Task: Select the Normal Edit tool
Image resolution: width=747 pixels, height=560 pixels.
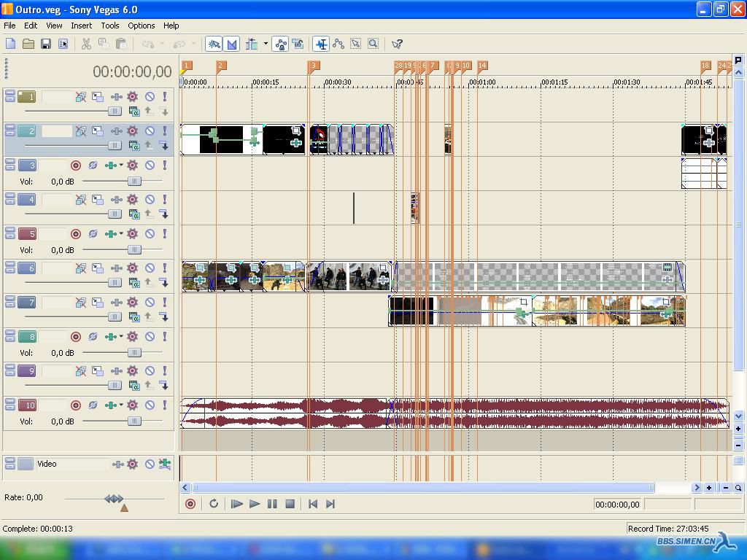Action: 321,44
